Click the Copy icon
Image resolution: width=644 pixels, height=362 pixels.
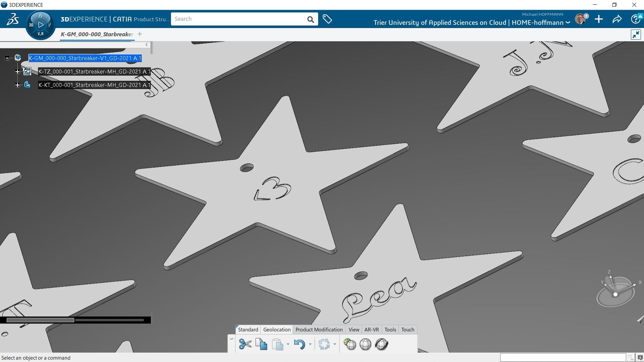tap(261, 344)
